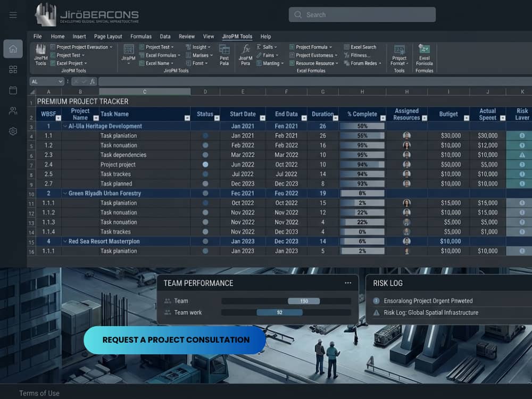
Task: Switch to the JiroPM Tools tab
Action: click(x=237, y=36)
